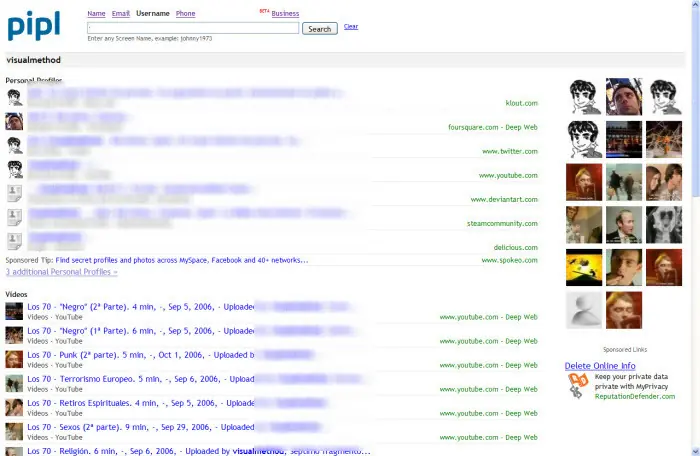The width and height of the screenshot is (700, 456).
Task: Open video Los 70 - Punk (2ª parte)
Action: 140,355
